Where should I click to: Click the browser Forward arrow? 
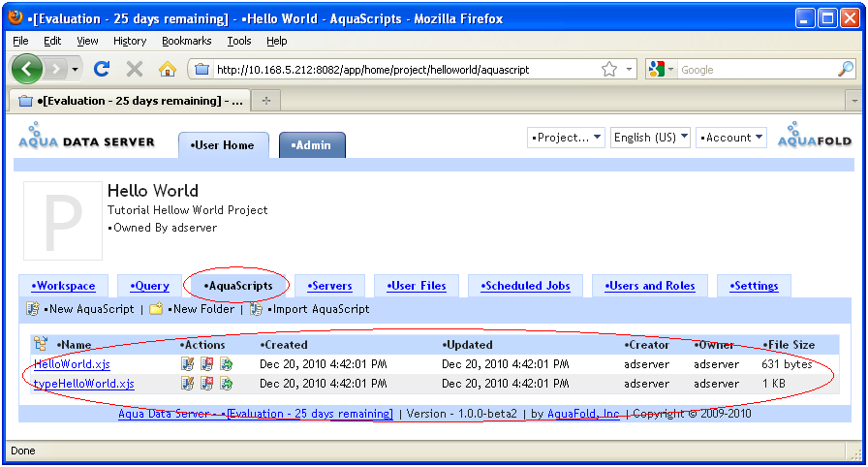55,69
